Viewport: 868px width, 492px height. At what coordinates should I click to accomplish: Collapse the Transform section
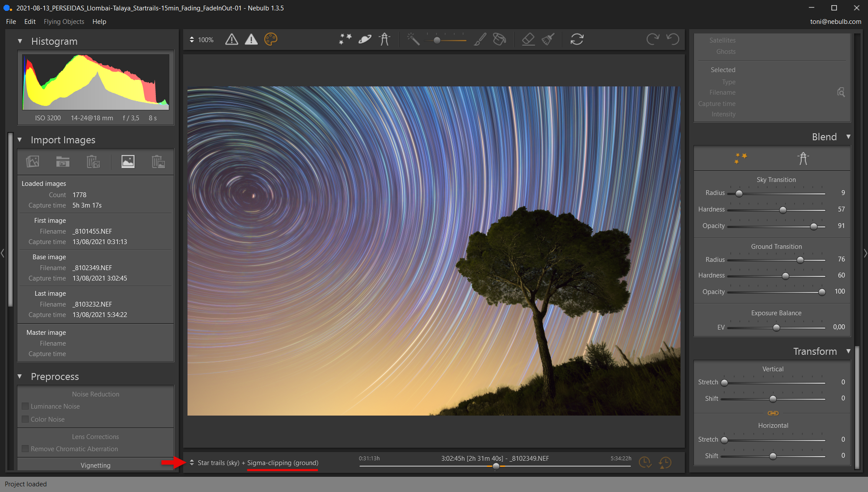[848, 351]
